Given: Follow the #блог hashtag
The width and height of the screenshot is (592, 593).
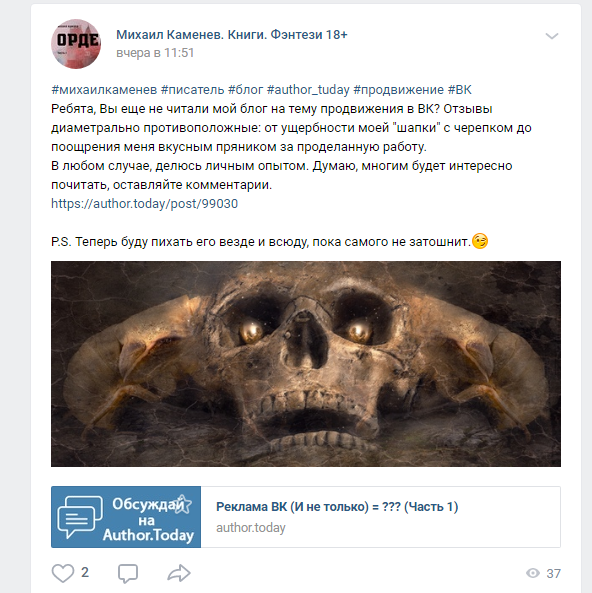Looking at the screenshot, I should 246,90.
